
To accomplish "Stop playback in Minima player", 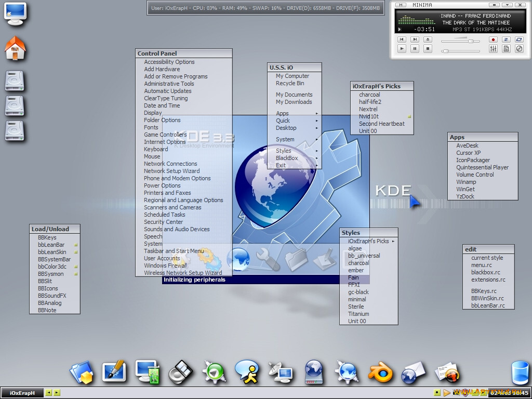I will point(428,49).
